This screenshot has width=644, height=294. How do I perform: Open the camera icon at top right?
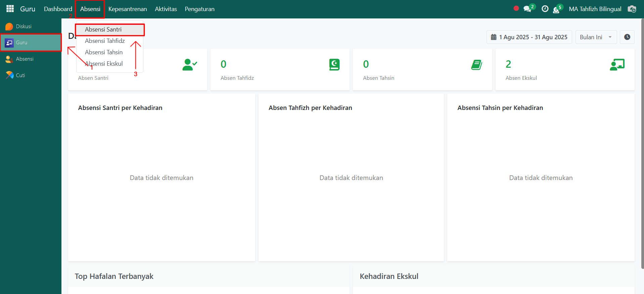coord(632,9)
